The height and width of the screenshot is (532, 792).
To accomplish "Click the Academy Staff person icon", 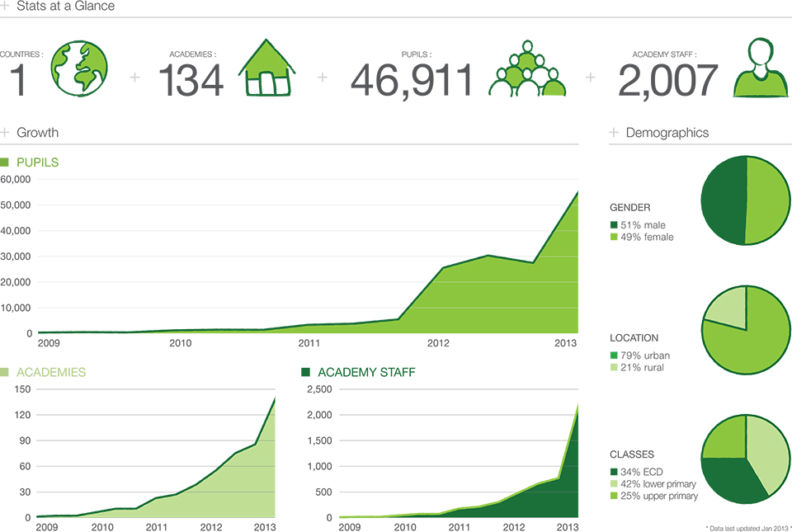I will (761, 67).
